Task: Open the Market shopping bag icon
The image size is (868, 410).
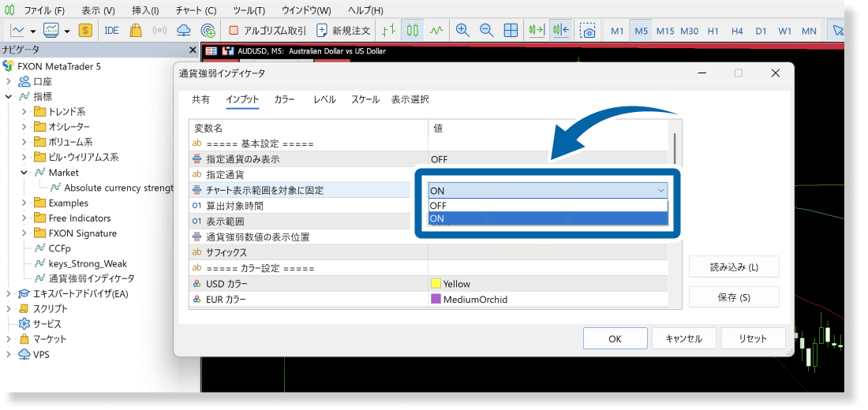Action: click(136, 31)
